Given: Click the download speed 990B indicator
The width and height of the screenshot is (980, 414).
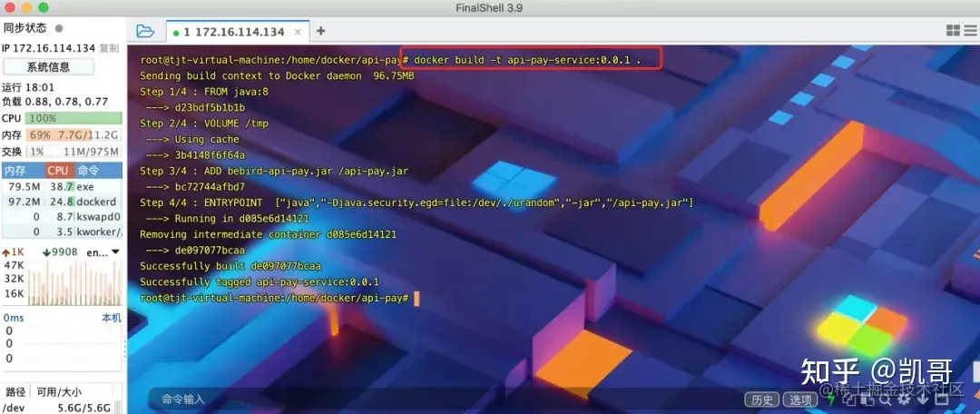Looking at the screenshot, I should coord(60,252).
